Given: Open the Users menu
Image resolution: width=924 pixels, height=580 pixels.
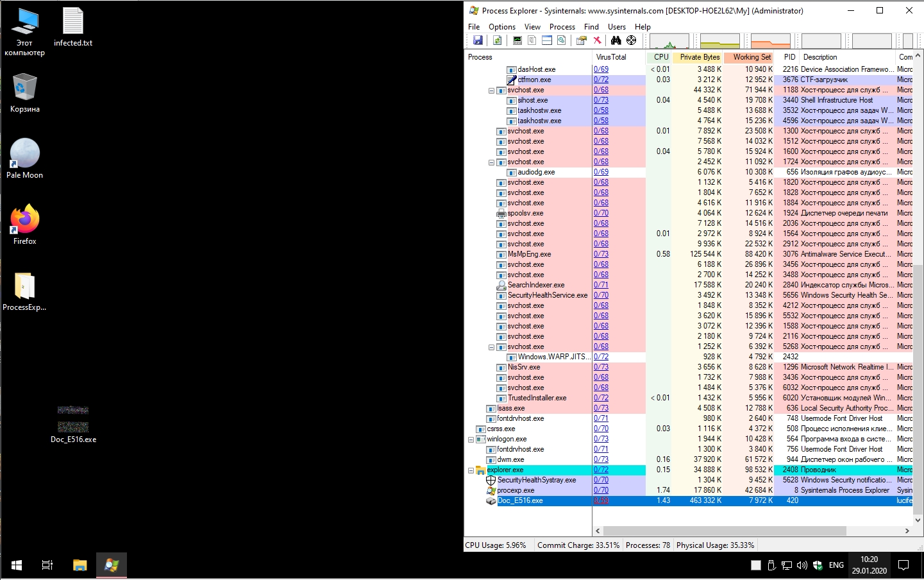Looking at the screenshot, I should coord(617,27).
